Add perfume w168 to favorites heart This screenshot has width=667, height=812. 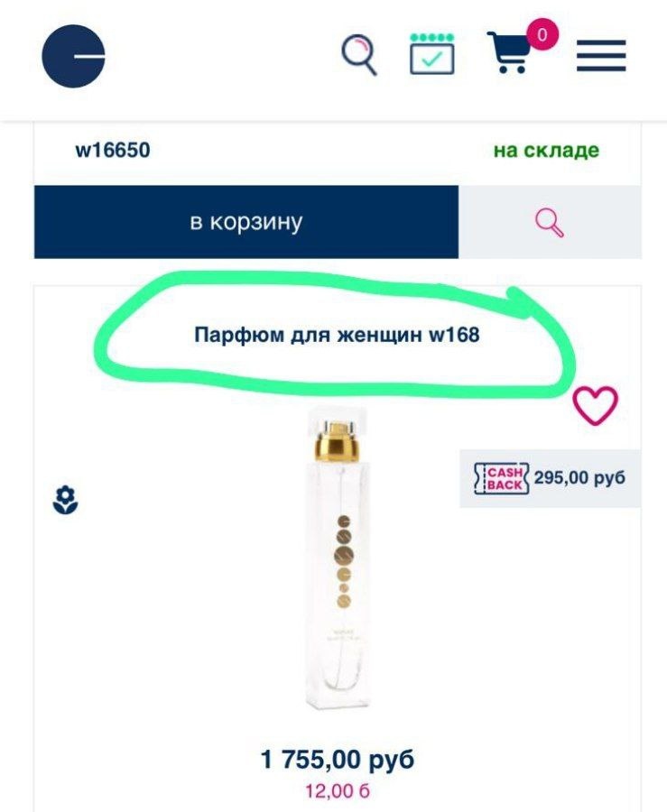pyautogui.click(x=595, y=405)
